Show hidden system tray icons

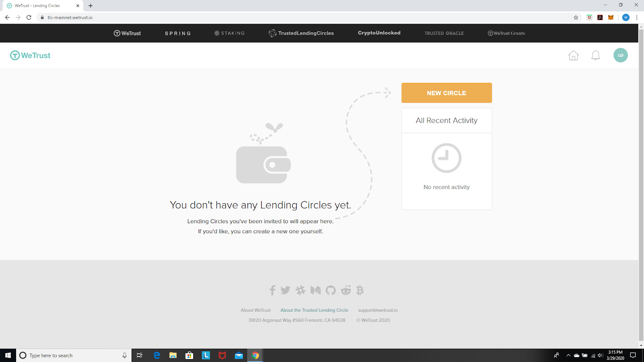[568, 355]
